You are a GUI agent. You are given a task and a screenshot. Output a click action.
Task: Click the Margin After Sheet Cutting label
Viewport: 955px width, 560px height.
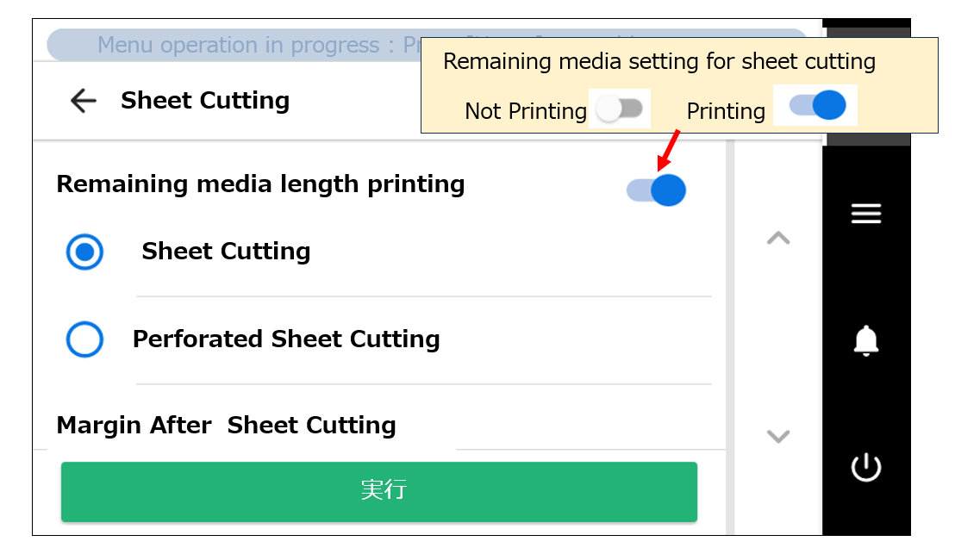click(226, 425)
